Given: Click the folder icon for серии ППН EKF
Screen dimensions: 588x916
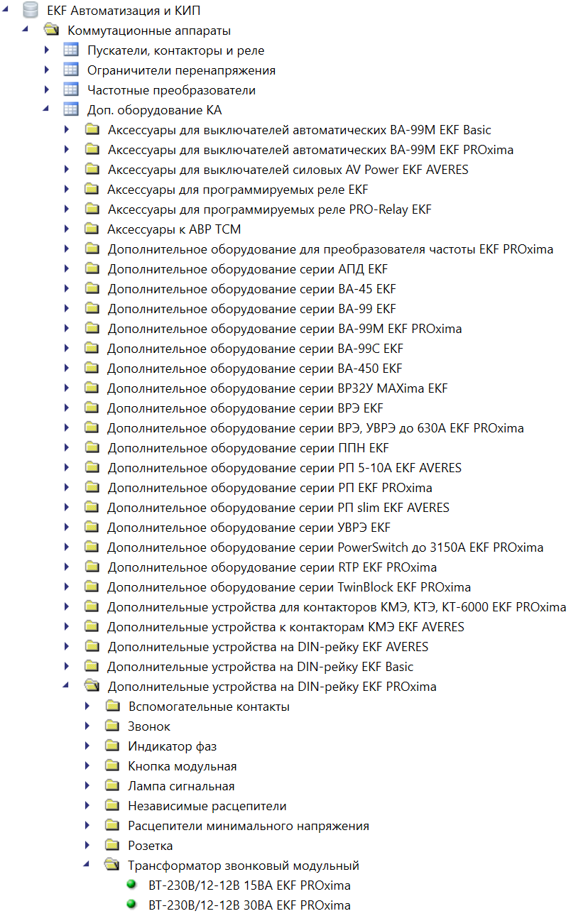Looking at the screenshot, I should (x=91, y=448).
